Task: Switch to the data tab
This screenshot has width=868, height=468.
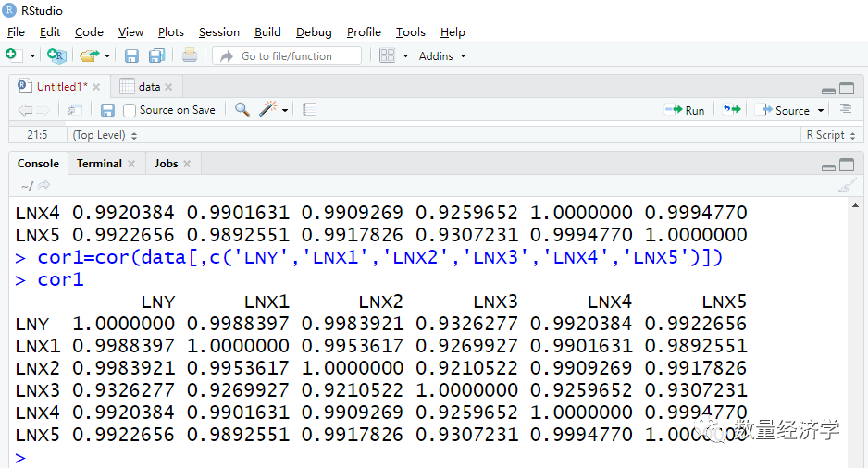Action: point(149,87)
